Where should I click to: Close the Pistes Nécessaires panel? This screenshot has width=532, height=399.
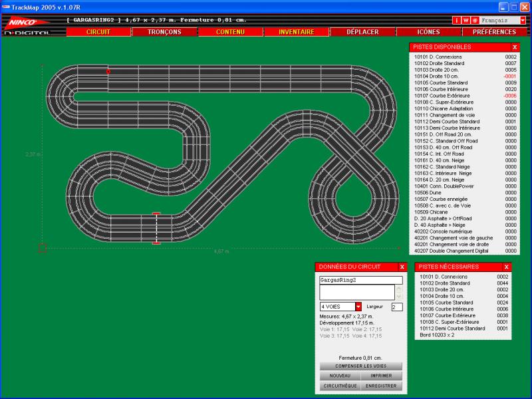pos(507,267)
